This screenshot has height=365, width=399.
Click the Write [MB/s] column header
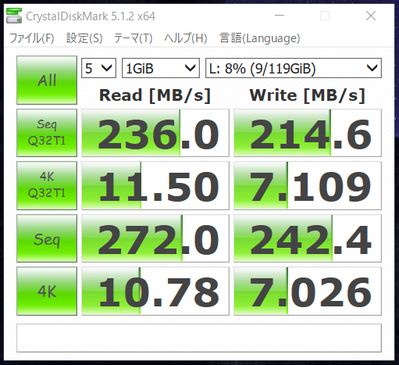tap(307, 95)
